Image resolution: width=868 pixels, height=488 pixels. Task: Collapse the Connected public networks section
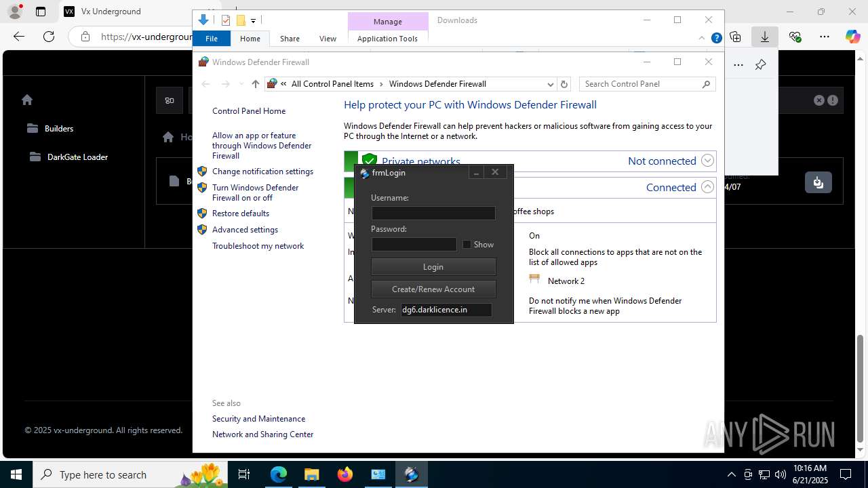(707, 187)
